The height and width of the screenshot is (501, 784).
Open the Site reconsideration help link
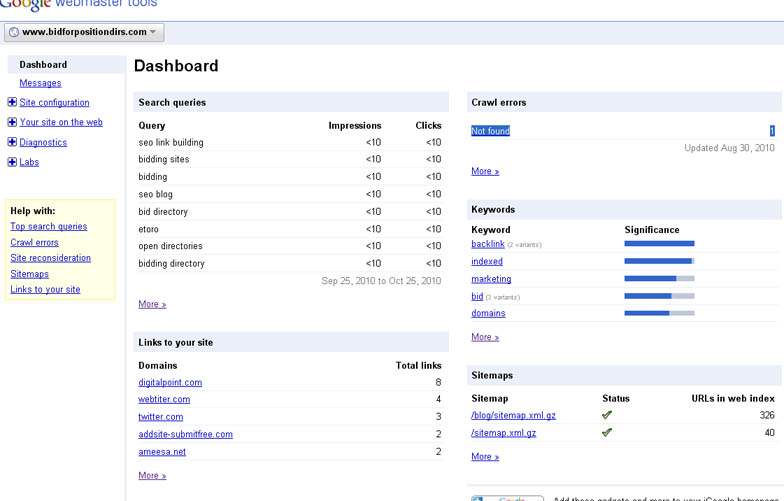click(x=50, y=258)
